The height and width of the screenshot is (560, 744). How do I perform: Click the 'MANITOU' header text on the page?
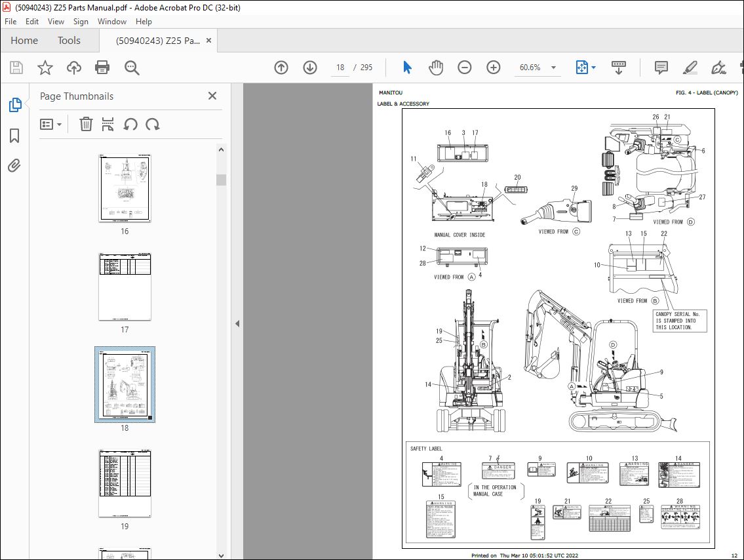(391, 92)
